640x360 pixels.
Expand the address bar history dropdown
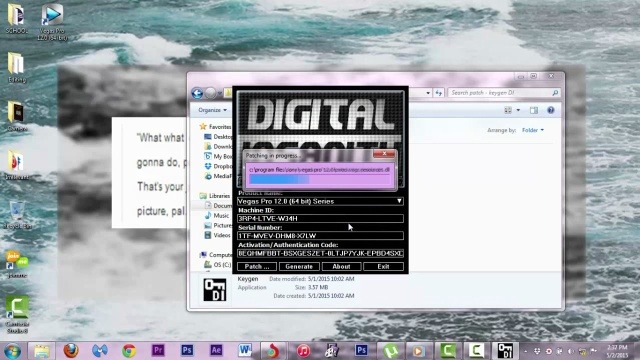[x=428, y=93]
